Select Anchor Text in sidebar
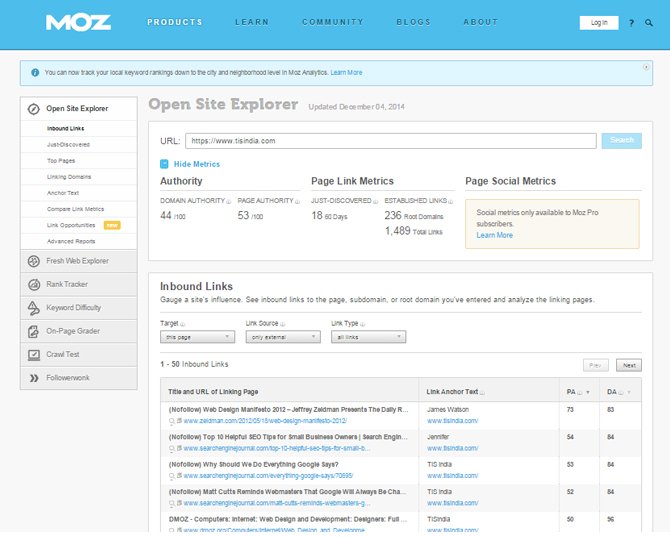Viewport: 670px width, 537px height. point(63,193)
